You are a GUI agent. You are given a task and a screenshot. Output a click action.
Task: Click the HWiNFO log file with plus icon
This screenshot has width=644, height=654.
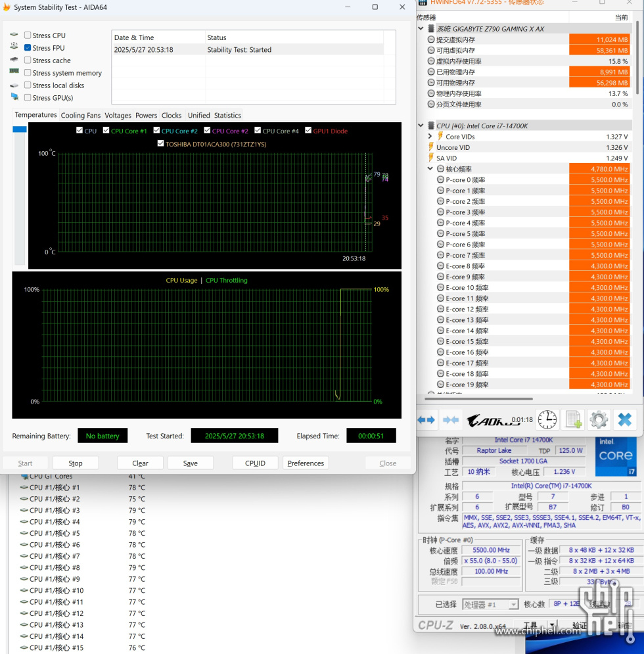coord(573,419)
